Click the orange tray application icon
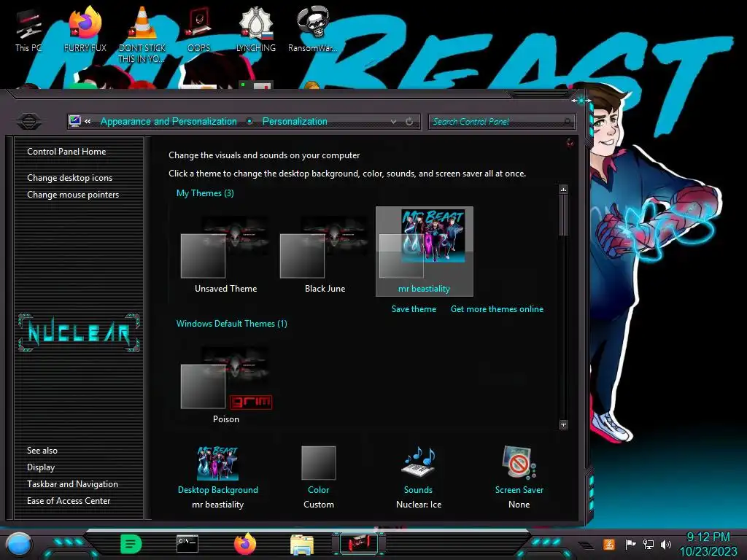Viewport: 747px width, 560px height. pos(609,544)
